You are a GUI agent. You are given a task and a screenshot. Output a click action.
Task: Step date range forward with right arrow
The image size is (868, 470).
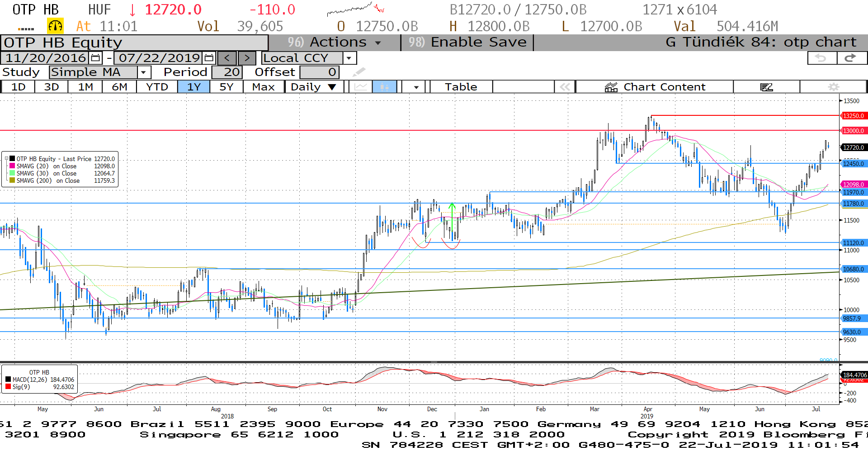(247, 58)
